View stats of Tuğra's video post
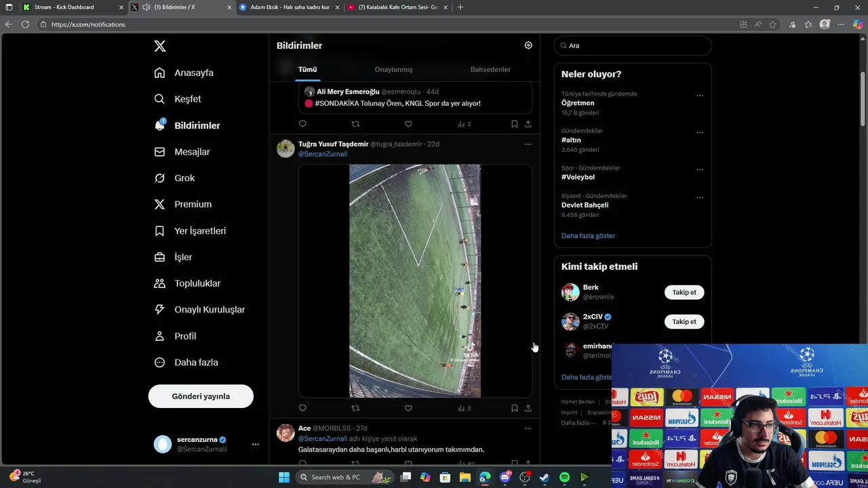Image resolution: width=868 pixels, height=488 pixels. pyautogui.click(x=465, y=408)
